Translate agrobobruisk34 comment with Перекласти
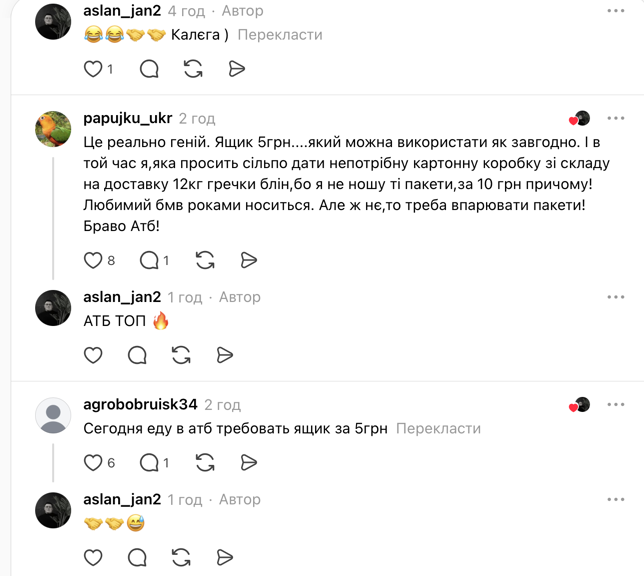Image resolution: width=644 pixels, height=576 pixels. pos(438,429)
